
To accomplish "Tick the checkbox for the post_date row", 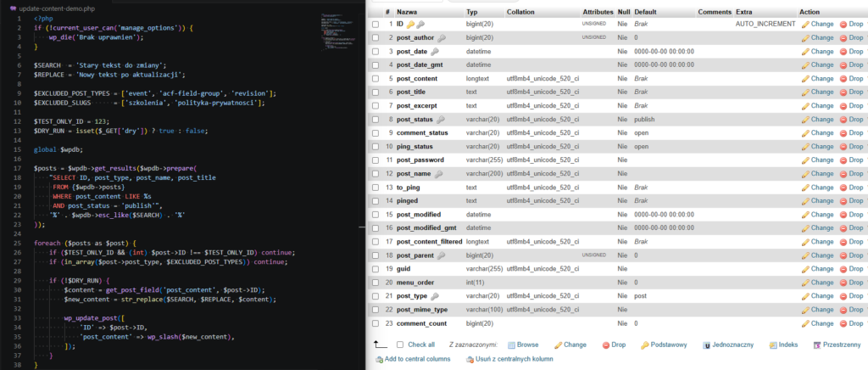I will pos(376,52).
